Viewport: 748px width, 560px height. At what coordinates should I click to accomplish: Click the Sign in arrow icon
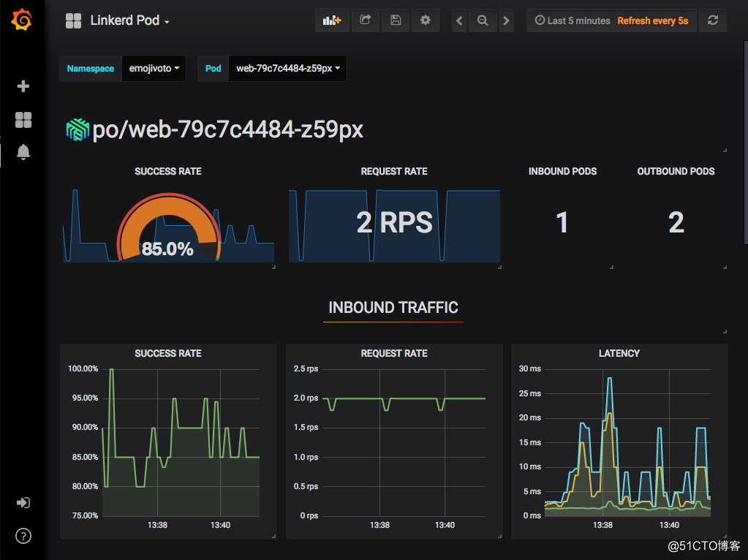[x=23, y=502]
